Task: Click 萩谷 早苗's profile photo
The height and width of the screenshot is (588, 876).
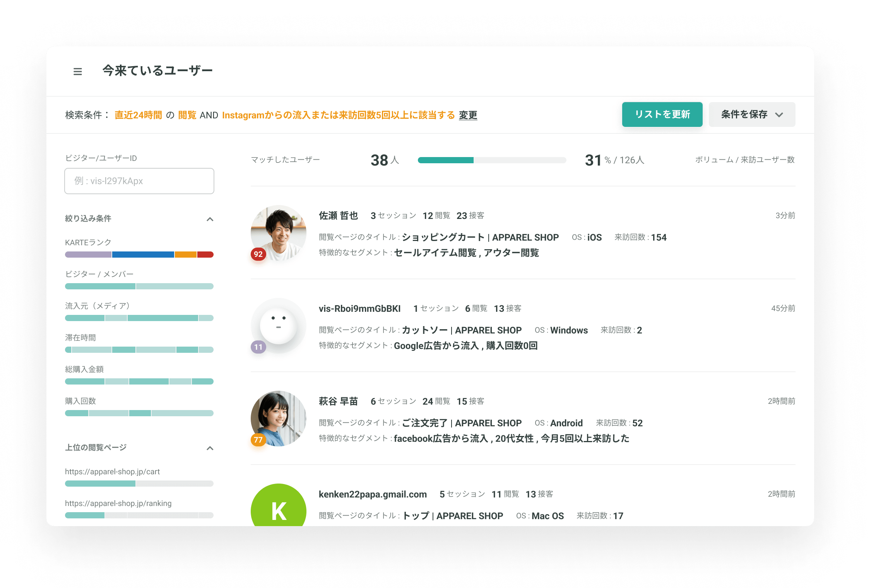Action: click(279, 417)
